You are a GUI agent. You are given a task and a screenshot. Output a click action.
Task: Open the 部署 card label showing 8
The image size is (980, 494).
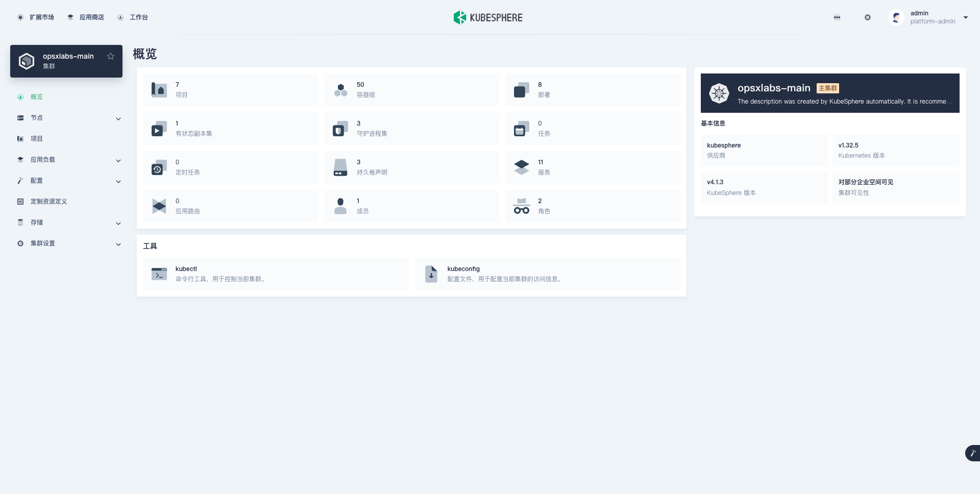pos(544,95)
